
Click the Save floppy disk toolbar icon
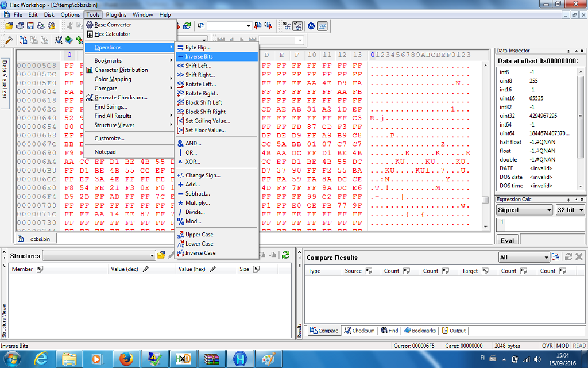(30, 26)
